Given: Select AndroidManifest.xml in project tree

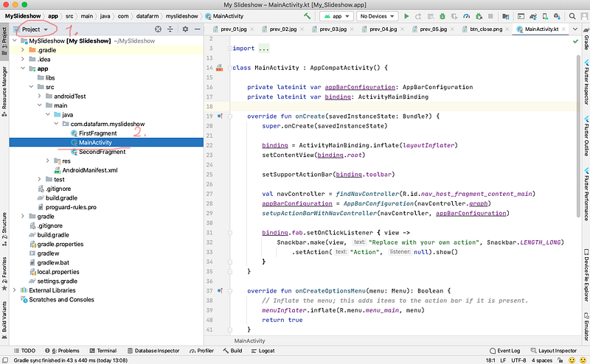Looking at the screenshot, I should tap(90, 170).
